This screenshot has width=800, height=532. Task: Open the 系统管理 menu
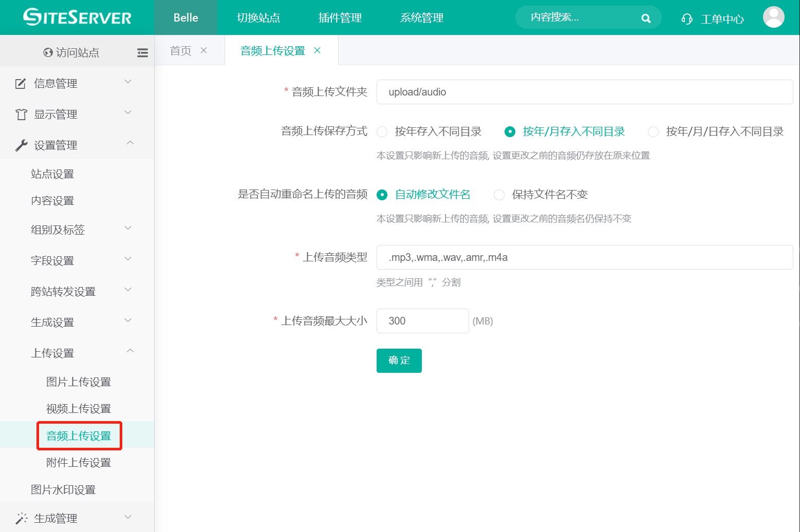(421, 17)
